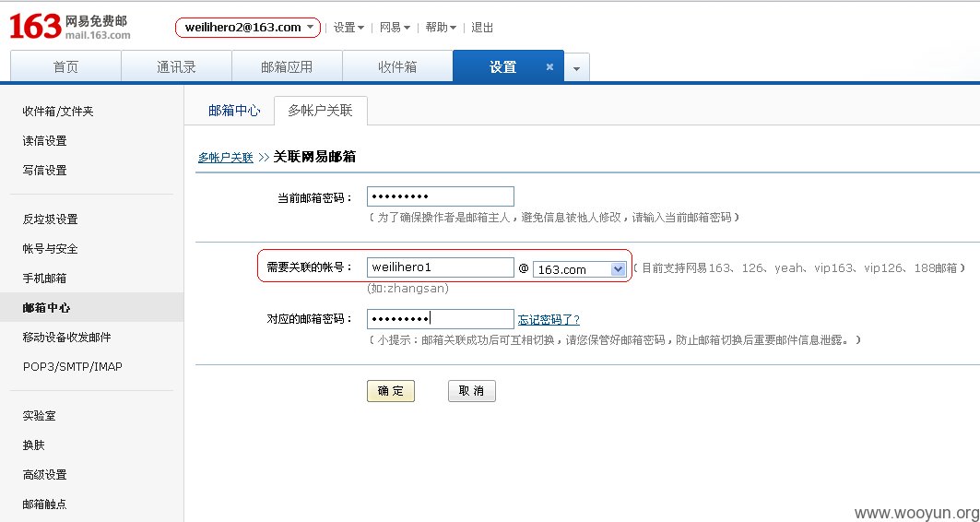980x522 pixels.
Task: Open 换肤 in the sidebar
Action: click(x=34, y=445)
